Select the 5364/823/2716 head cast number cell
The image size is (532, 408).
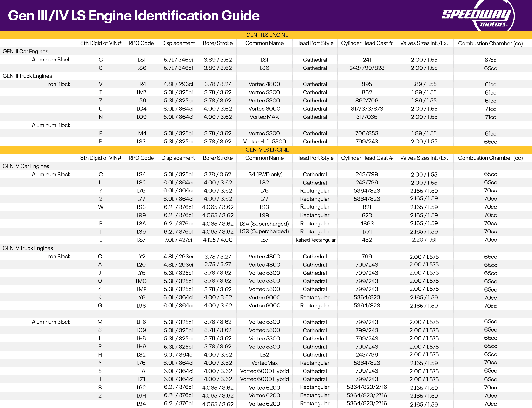click(x=367, y=387)
